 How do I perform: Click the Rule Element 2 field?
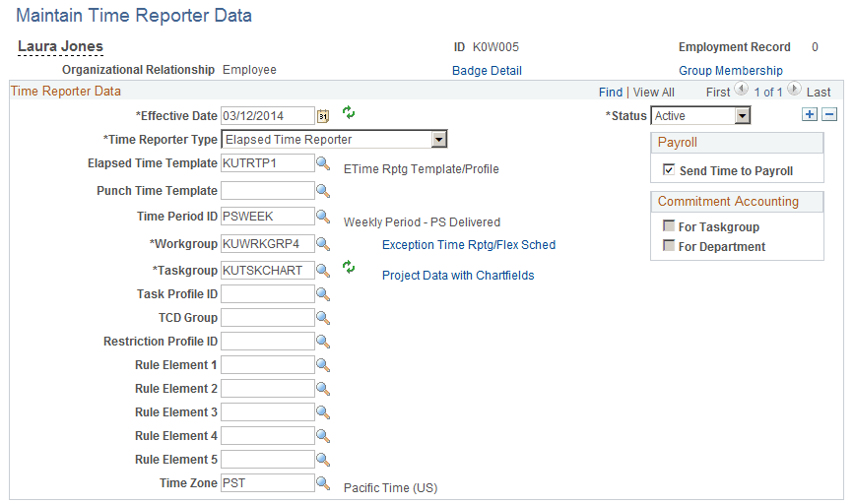pyautogui.click(x=267, y=389)
